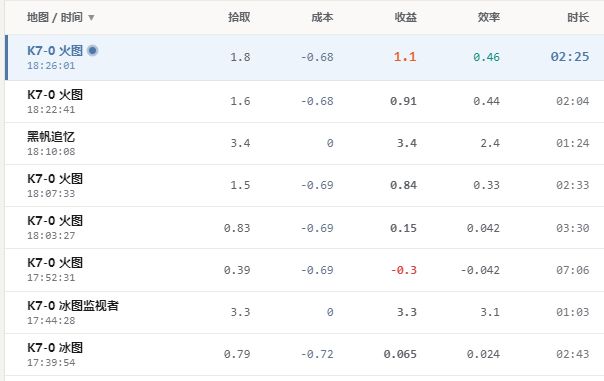
Task: Click the blue active indicator dot on K7-0 火图
Action: pos(92,50)
